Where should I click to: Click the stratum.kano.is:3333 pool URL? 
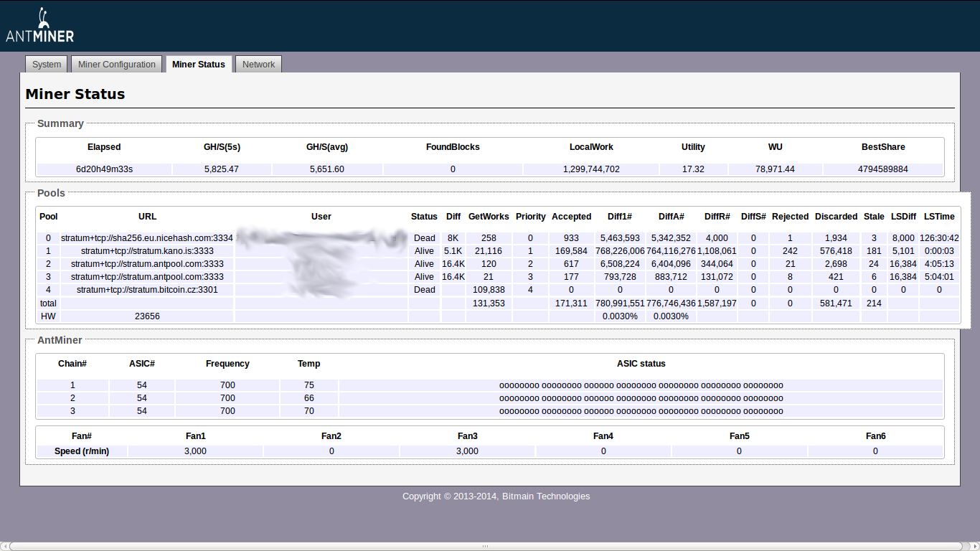pyautogui.click(x=147, y=251)
